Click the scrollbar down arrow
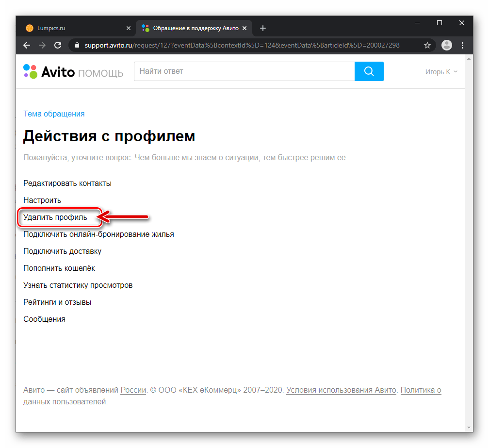Viewport: 489px width, 448px height. (x=469, y=428)
